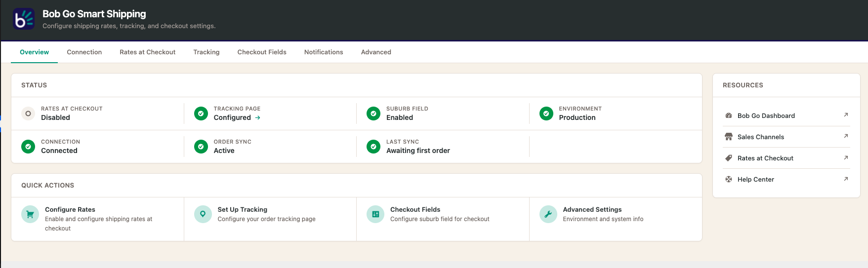Click the Environment green check icon
This screenshot has height=268, width=868.
pyautogui.click(x=546, y=114)
